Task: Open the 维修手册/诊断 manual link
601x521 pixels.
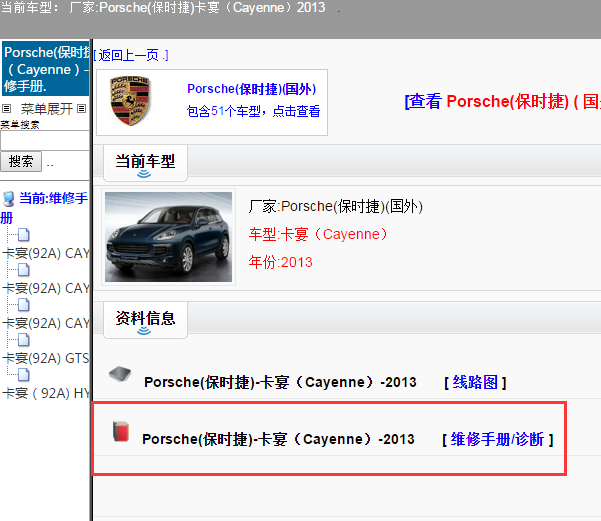Action: (x=498, y=439)
